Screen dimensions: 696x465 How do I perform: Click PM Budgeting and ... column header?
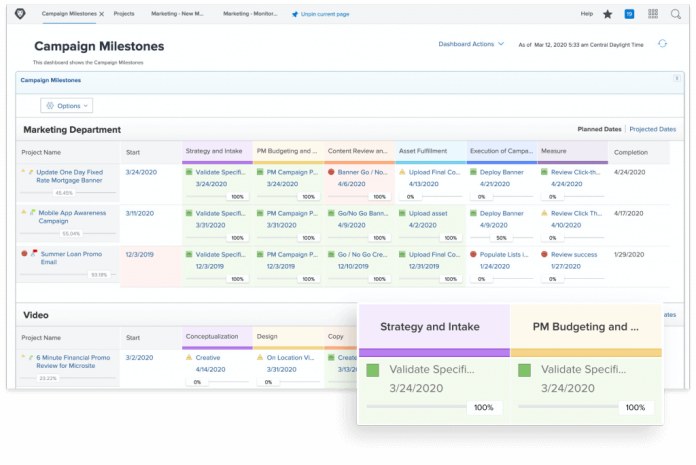click(x=288, y=152)
